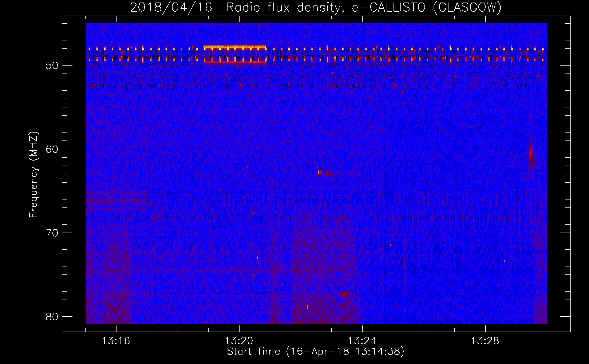Click the 50 MHz frequency tick label

point(52,66)
